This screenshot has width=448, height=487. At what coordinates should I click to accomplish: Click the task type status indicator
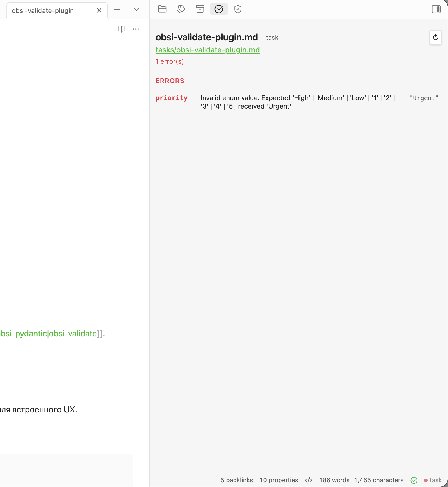point(433,480)
